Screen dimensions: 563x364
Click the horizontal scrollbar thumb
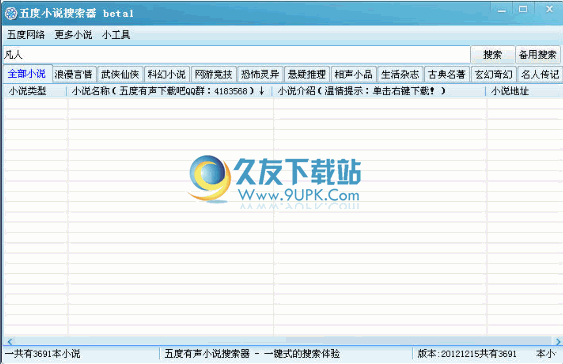click(418, 341)
